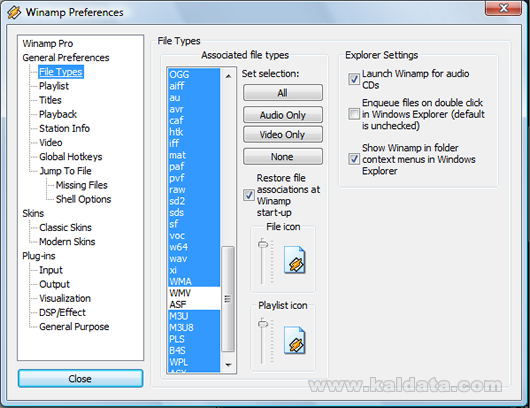Select Winamp Pro in the tree
This screenshot has width=530, height=408.
pos(48,44)
